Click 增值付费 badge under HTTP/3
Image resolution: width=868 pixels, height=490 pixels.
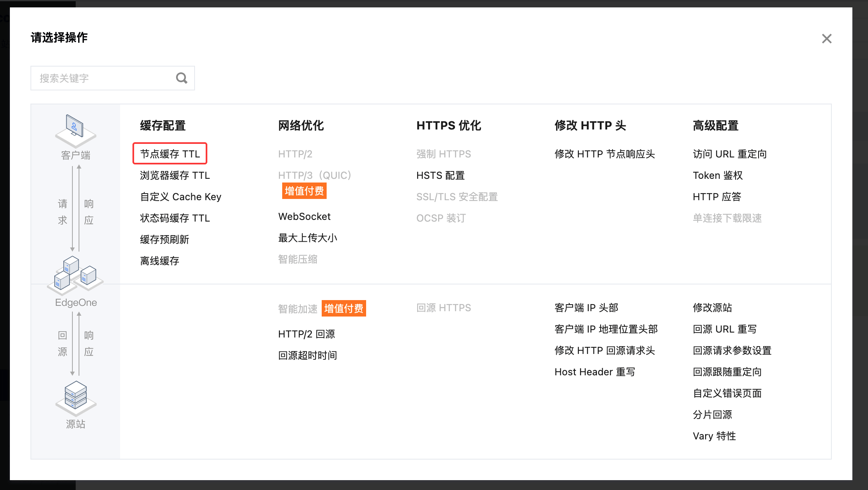point(304,191)
